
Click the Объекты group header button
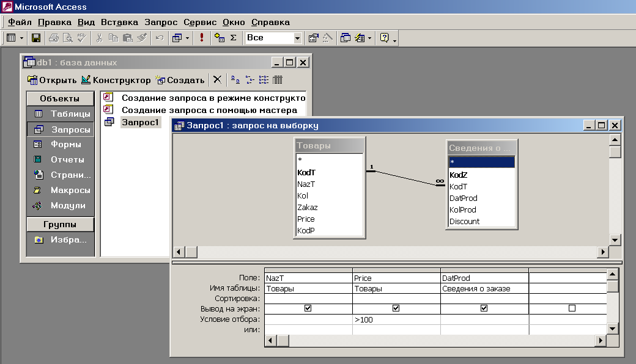tap(60, 98)
